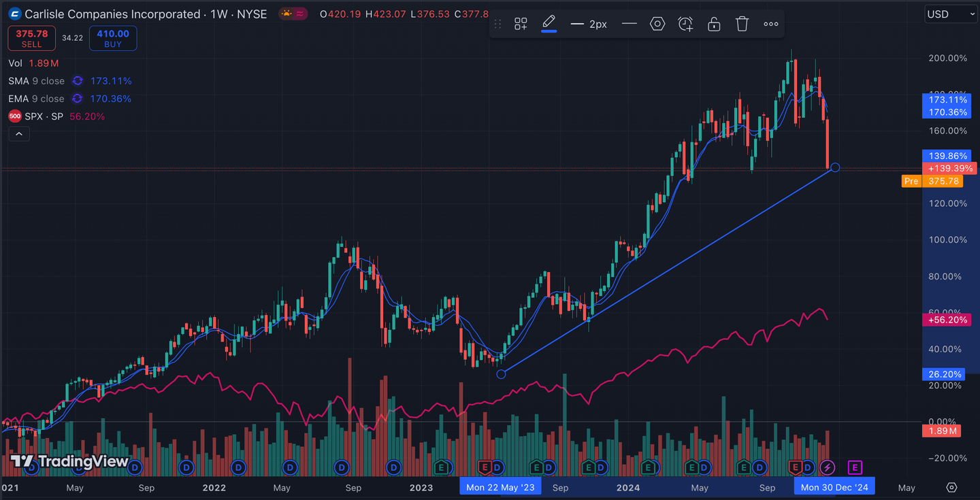This screenshot has width=980, height=500.
Task: Click the 410.00 BUY button
Action: coord(113,38)
